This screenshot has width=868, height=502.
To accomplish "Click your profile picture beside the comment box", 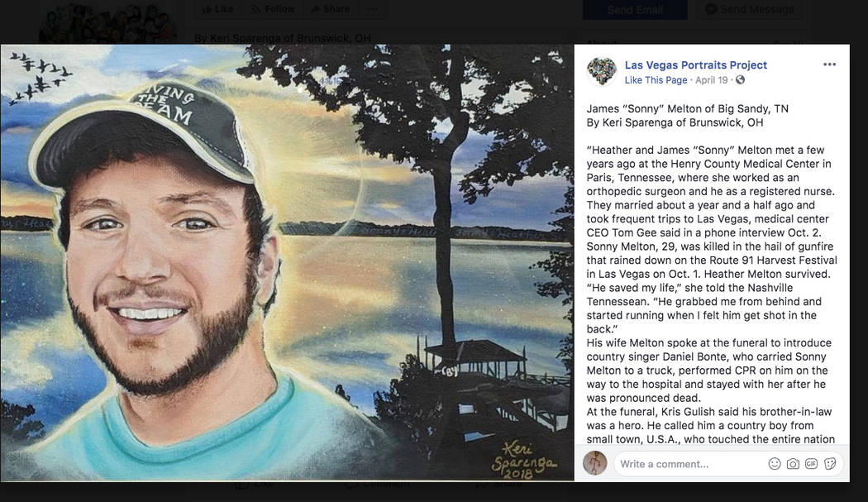I will coord(594,463).
